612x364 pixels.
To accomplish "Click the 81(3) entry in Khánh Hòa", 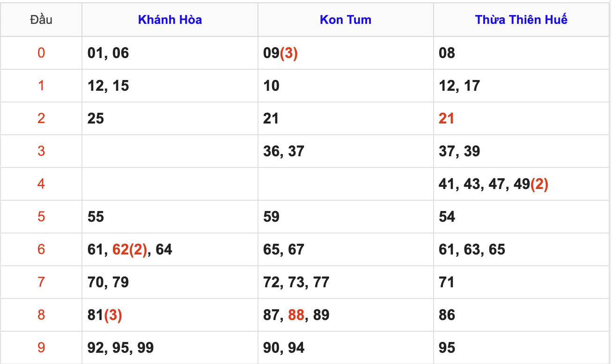I will tap(105, 315).
